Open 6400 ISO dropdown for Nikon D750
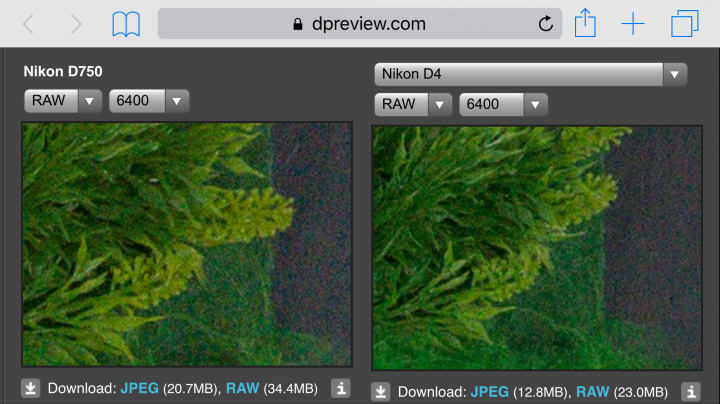Image resolution: width=720 pixels, height=404 pixels. [149, 101]
